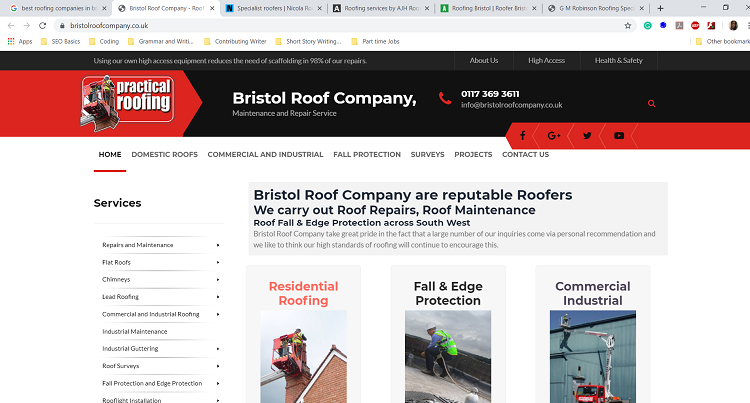Viewport: 750px width, 403px height.
Task: Expand arrow beside Commercial and Industrial Roofing
Action: pyautogui.click(x=218, y=314)
